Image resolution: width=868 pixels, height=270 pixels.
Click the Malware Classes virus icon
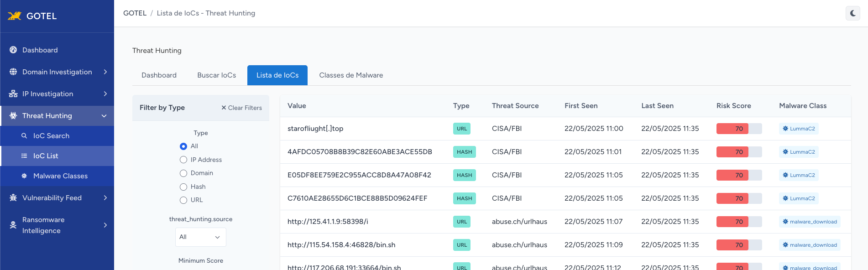(x=24, y=176)
